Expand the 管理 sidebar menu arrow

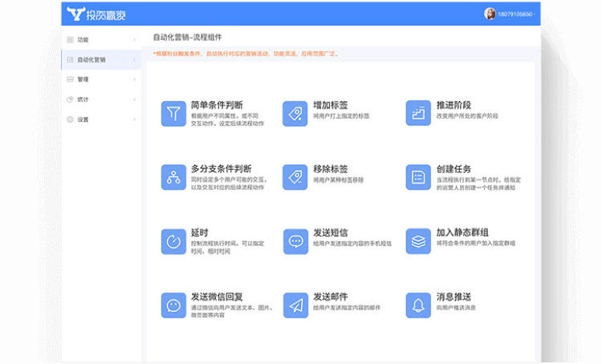coord(134,79)
